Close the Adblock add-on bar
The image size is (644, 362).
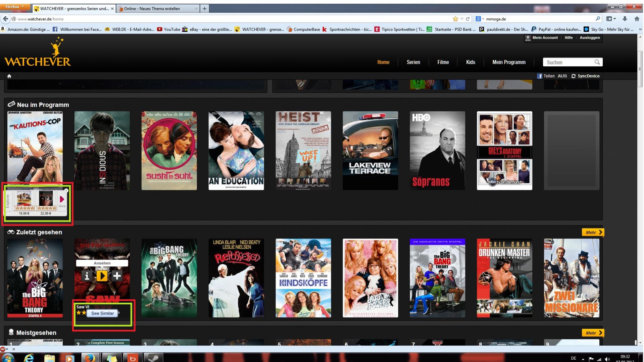point(14,349)
